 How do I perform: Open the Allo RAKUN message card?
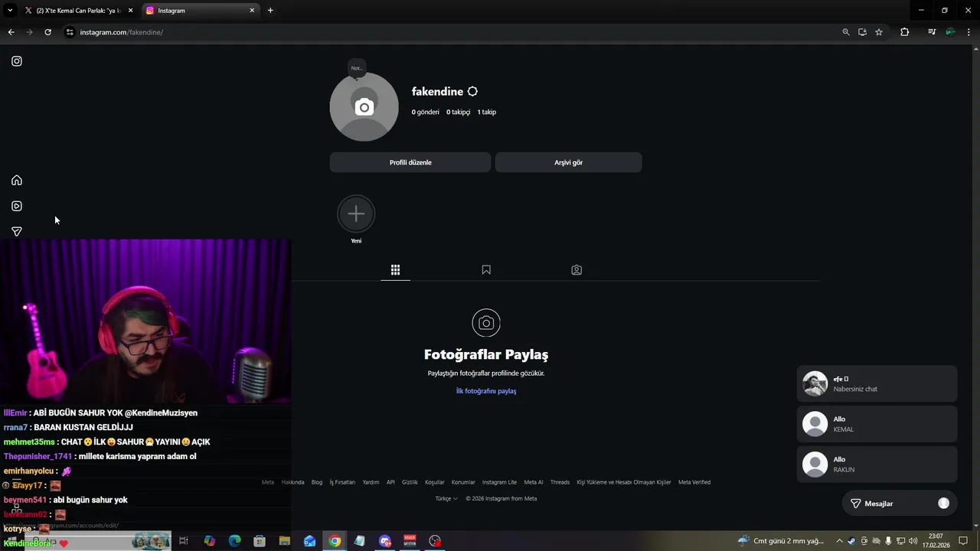(x=877, y=465)
